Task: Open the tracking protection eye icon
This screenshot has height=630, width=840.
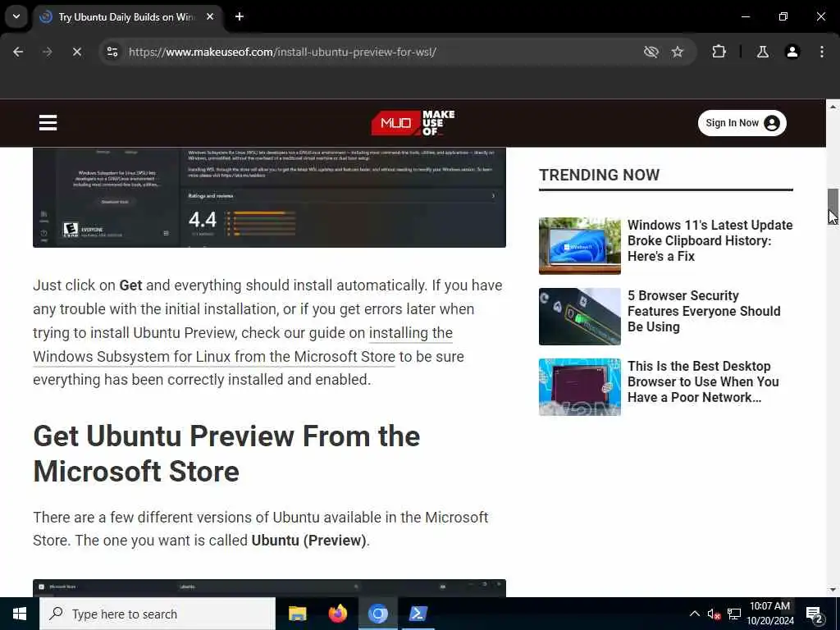Action: click(x=651, y=52)
